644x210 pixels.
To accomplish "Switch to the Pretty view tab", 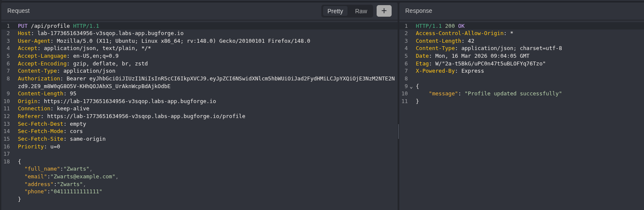I will (x=335, y=11).
